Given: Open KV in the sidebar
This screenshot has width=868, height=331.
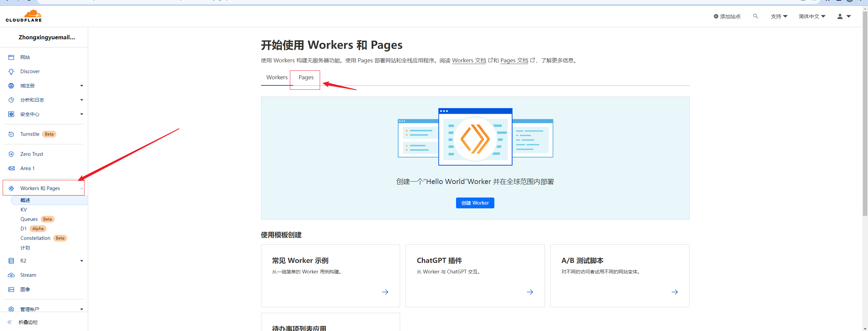Looking at the screenshot, I should pyautogui.click(x=23, y=210).
